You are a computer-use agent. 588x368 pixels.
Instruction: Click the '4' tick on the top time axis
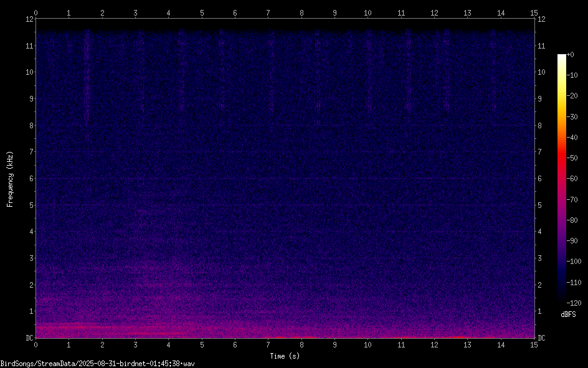pyautogui.click(x=168, y=13)
